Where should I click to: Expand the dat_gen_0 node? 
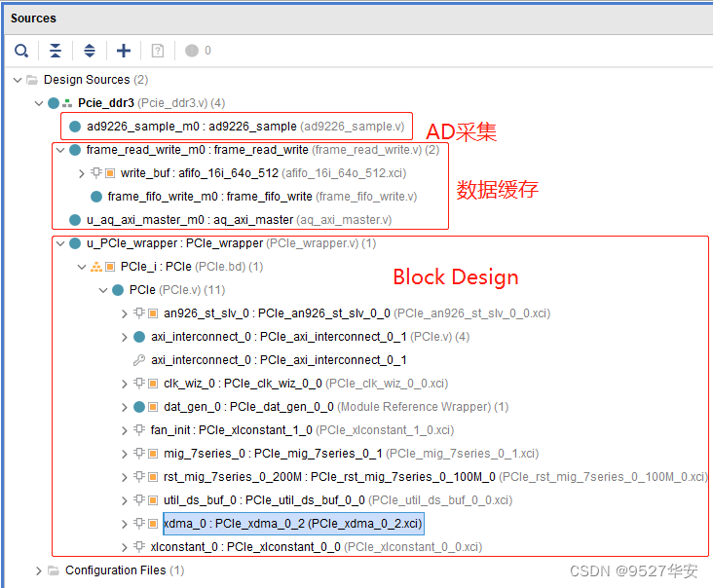(124, 407)
